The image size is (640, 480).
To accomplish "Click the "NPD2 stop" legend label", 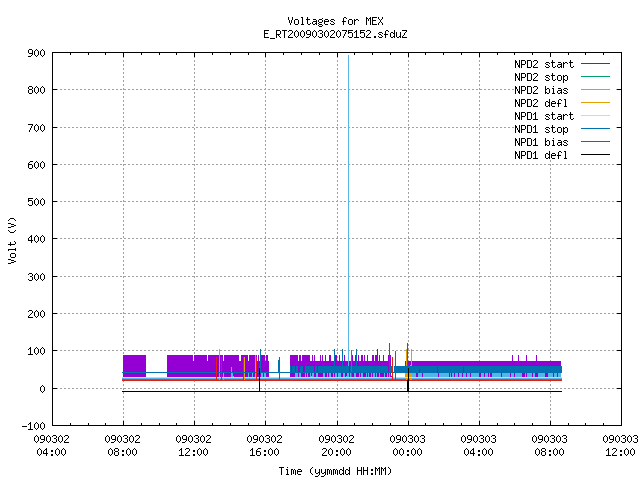I will coord(541,77).
